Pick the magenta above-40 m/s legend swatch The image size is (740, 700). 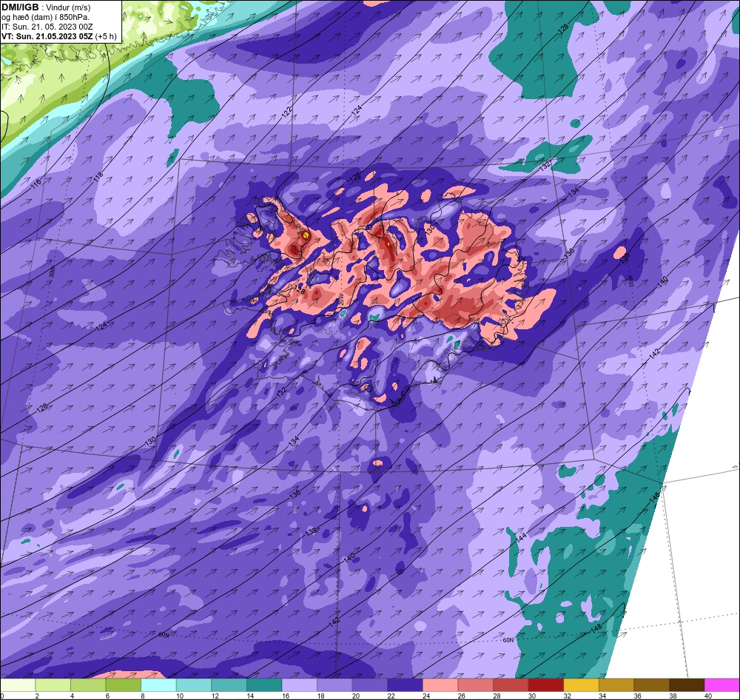tap(721, 685)
